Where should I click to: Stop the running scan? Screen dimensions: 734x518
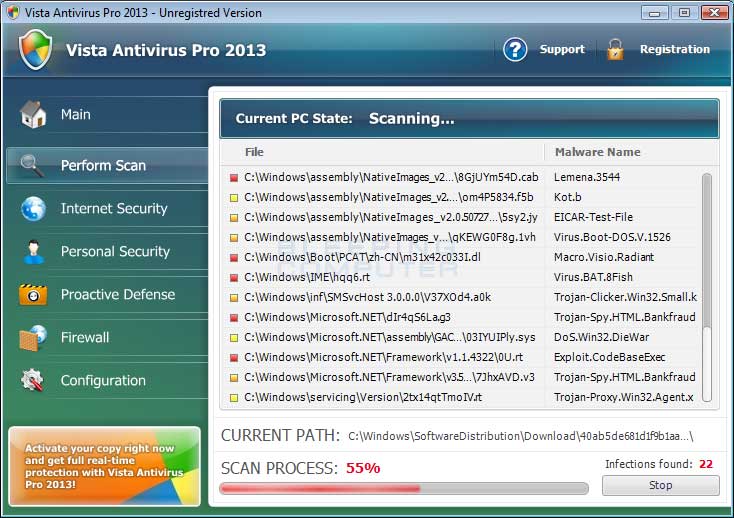coord(661,485)
